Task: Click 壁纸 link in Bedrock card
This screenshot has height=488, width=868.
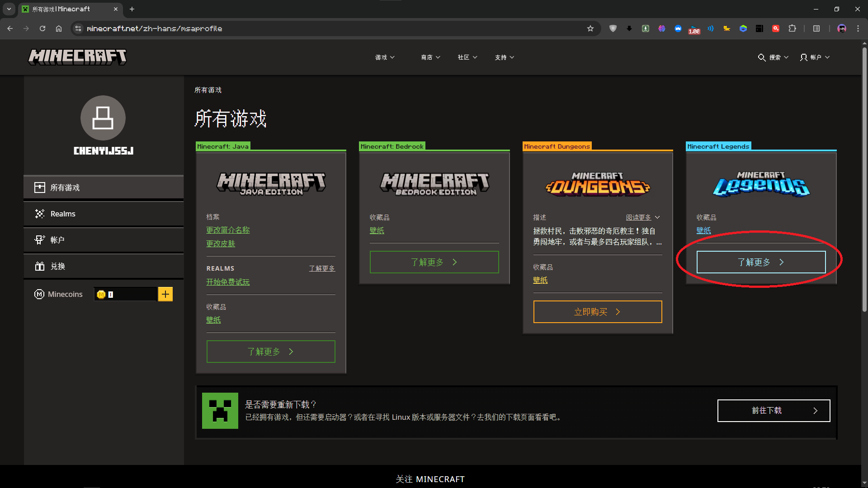Action: pyautogui.click(x=377, y=230)
